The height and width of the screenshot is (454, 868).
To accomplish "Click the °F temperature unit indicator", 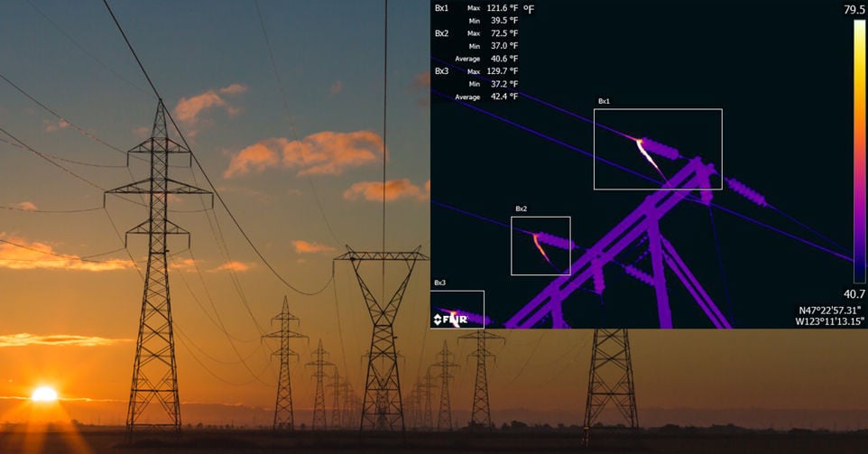I will pyautogui.click(x=528, y=9).
